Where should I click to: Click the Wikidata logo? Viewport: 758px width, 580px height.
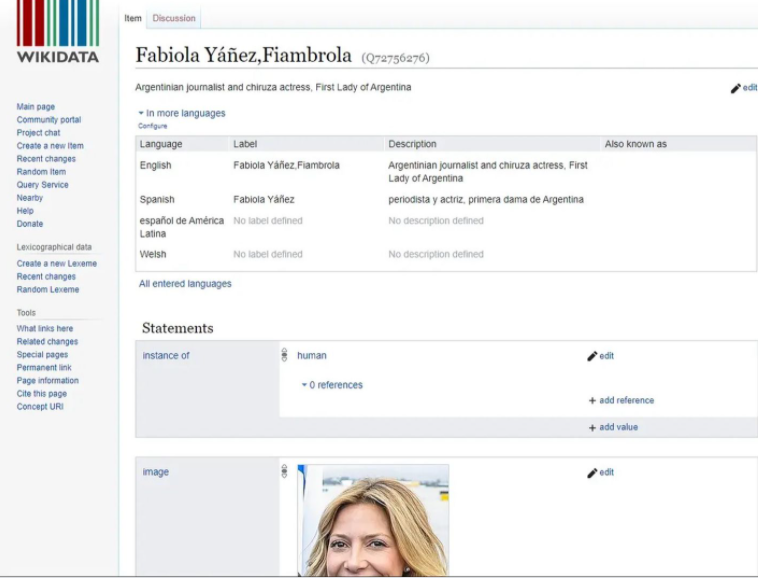pos(57,34)
